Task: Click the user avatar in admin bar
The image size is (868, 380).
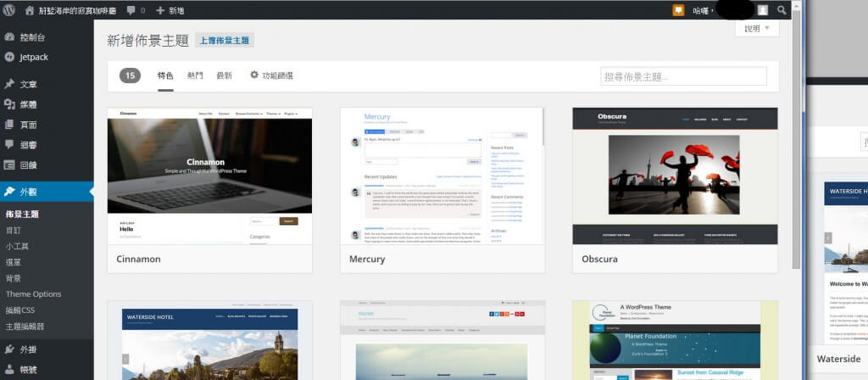Action: pyautogui.click(x=763, y=10)
